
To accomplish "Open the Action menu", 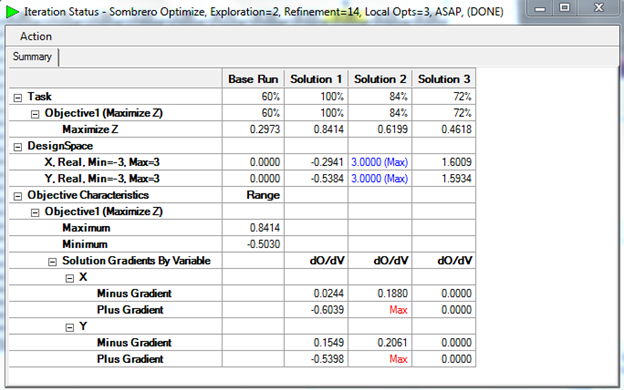I will click(36, 36).
